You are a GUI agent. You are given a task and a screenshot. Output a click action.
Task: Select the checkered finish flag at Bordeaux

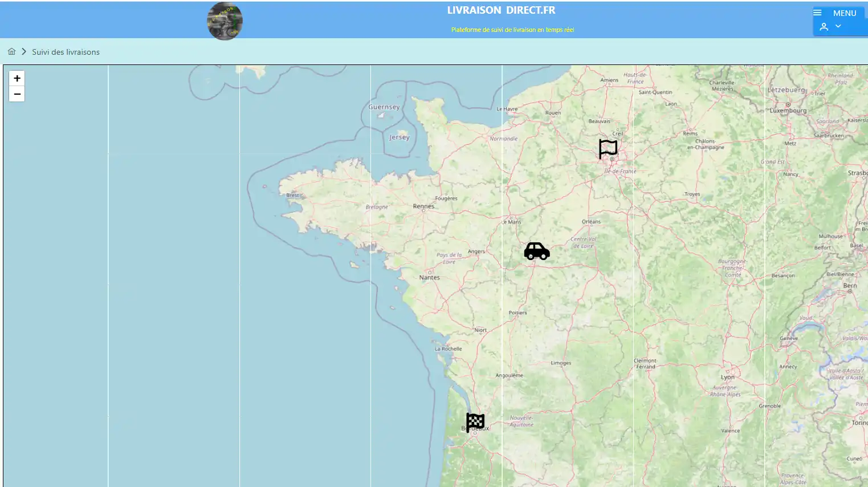pyautogui.click(x=475, y=423)
